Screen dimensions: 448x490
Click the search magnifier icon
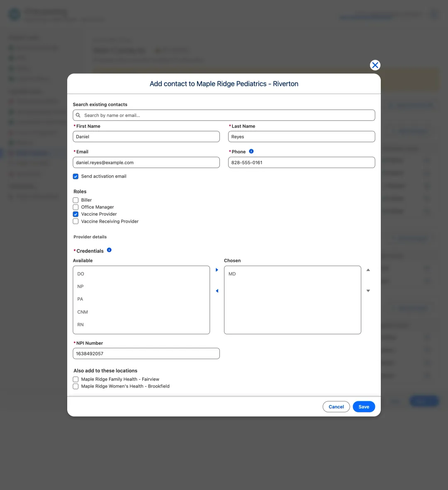[78, 115]
